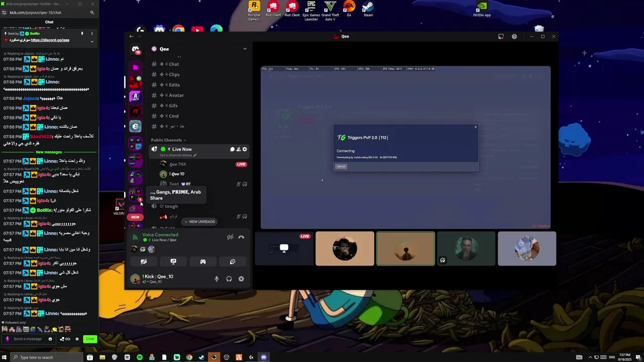The height and width of the screenshot is (362, 644).
Task: Select highlighted speaking participant tile
Action: point(406,248)
